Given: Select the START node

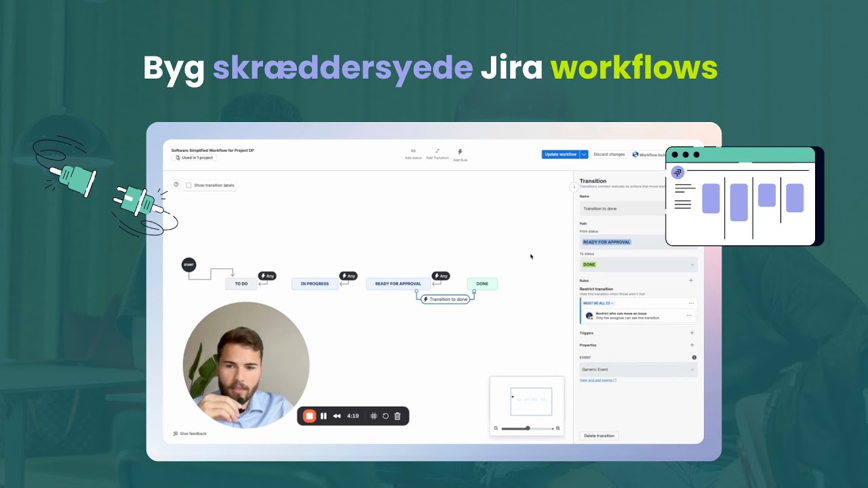Looking at the screenshot, I should pyautogui.click(x=189, y=264).
